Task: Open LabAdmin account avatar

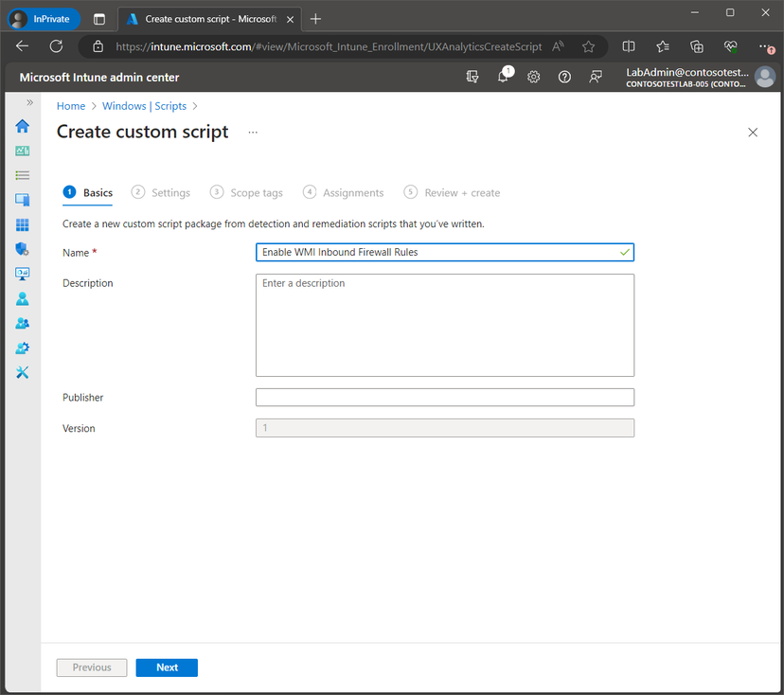Action: coord(764,77)
